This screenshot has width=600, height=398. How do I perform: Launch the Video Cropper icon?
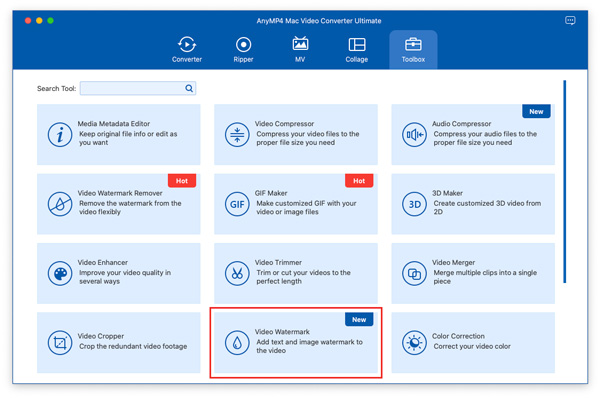tap(60, 343)
